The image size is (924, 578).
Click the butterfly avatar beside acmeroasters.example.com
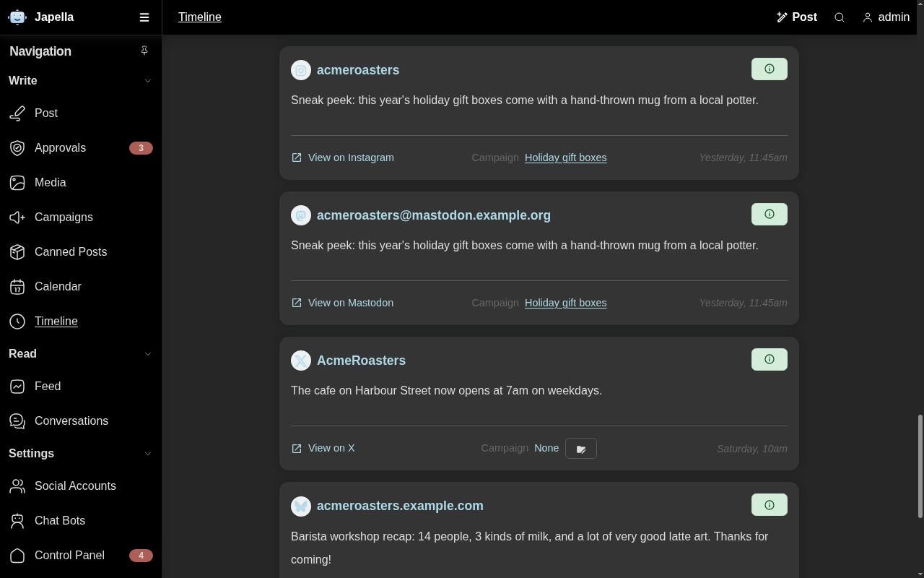click(x=301, y=506)
